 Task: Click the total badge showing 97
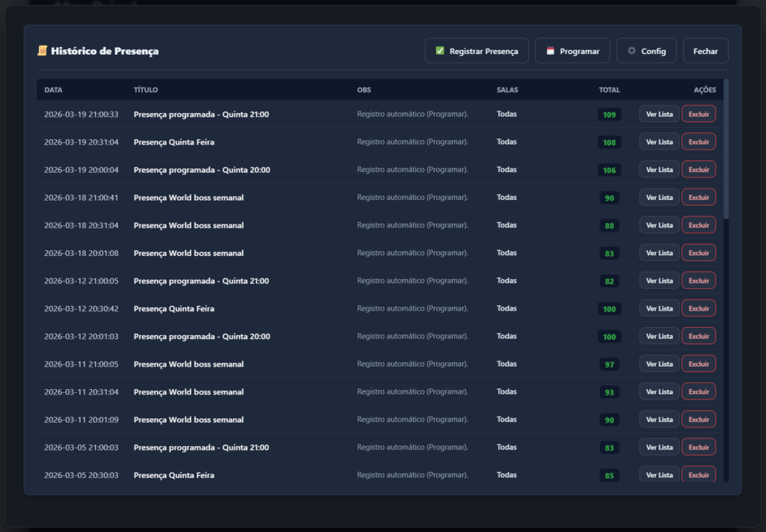[609, 364]
